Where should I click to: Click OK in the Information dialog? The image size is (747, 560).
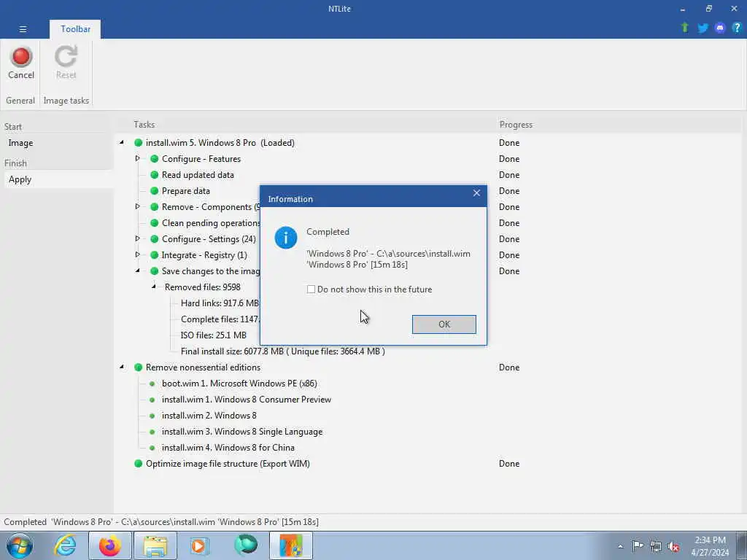(x=444, y=324)
